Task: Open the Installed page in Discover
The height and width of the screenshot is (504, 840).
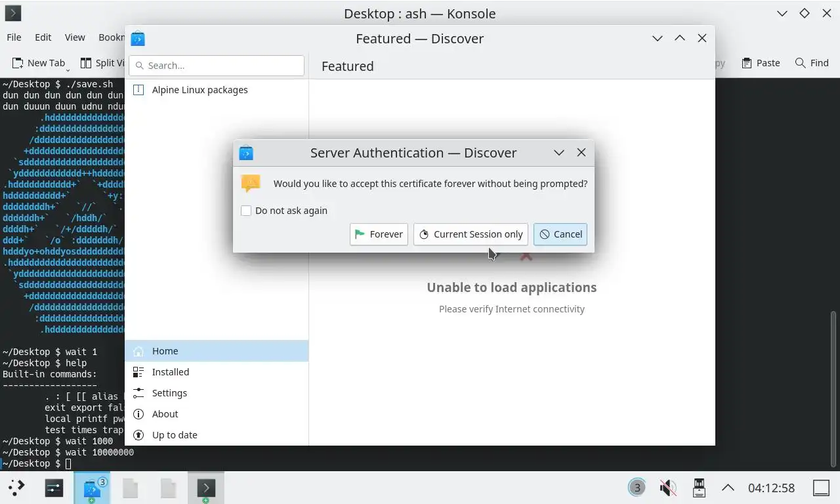Action: tap(217, 372)
